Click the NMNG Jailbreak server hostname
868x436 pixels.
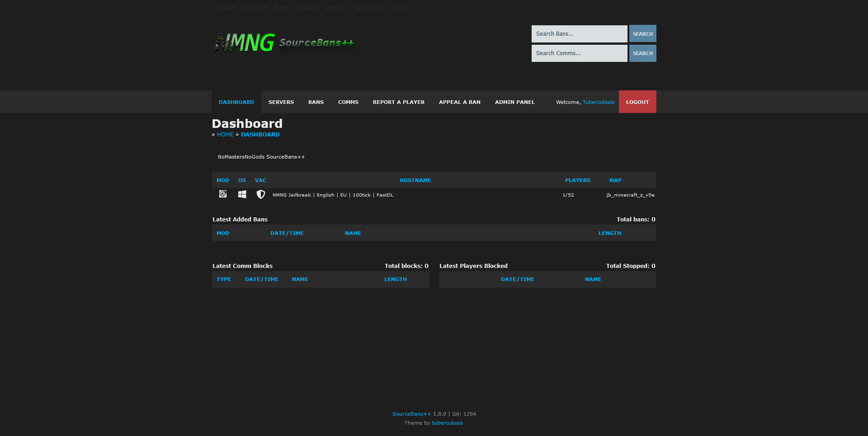333,195
